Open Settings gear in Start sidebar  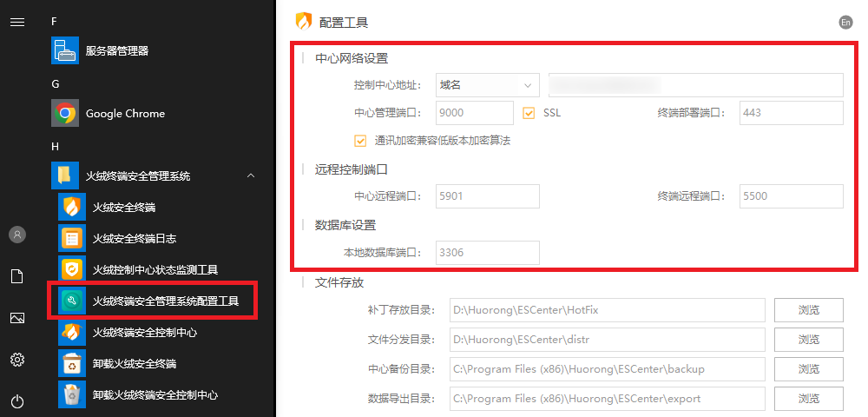(17, 360)
